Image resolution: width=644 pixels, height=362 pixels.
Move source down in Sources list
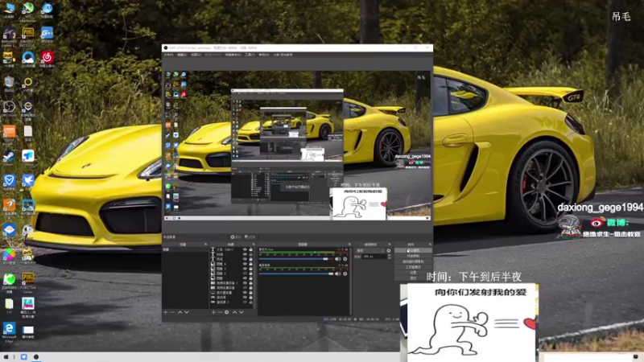242,312
